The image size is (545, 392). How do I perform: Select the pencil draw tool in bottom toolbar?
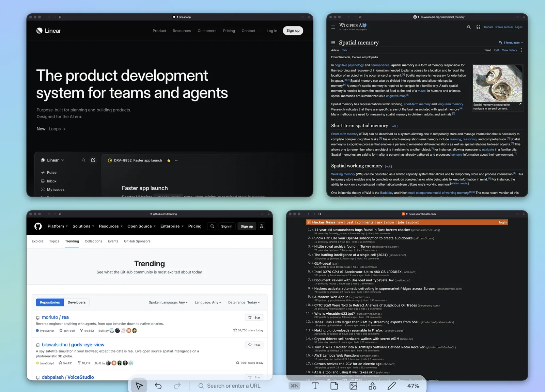[392, 386]
